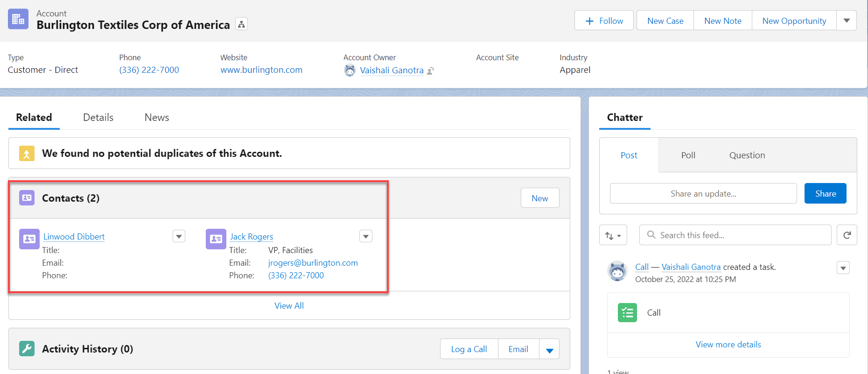Open the account phone (336) 222-7000 link
This screenshot has width=868, height=374.
pos(149,70)
